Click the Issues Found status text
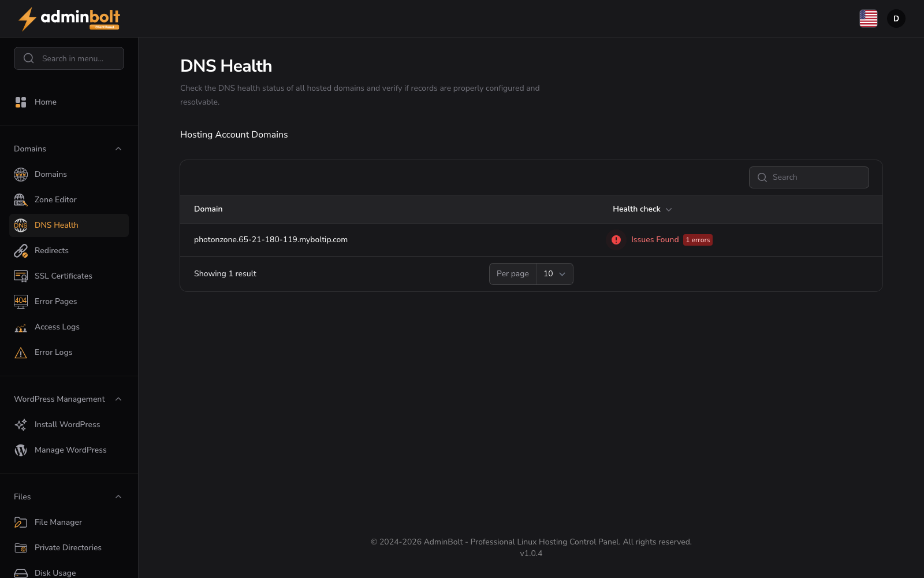Viewport: 924px width, 578px height. [x=655, y=240]
